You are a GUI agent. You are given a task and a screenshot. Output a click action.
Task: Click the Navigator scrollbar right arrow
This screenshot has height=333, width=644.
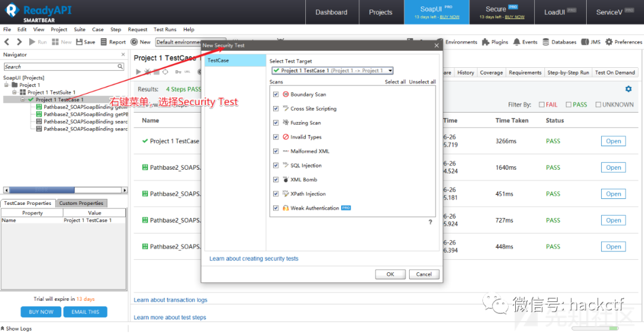coord(125,190)
